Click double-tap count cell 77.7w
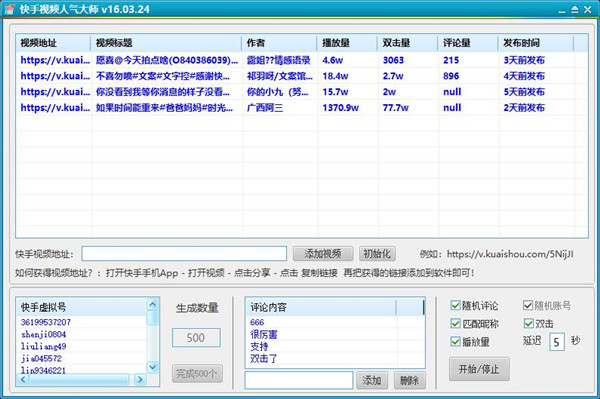 (x=396, y=108)
